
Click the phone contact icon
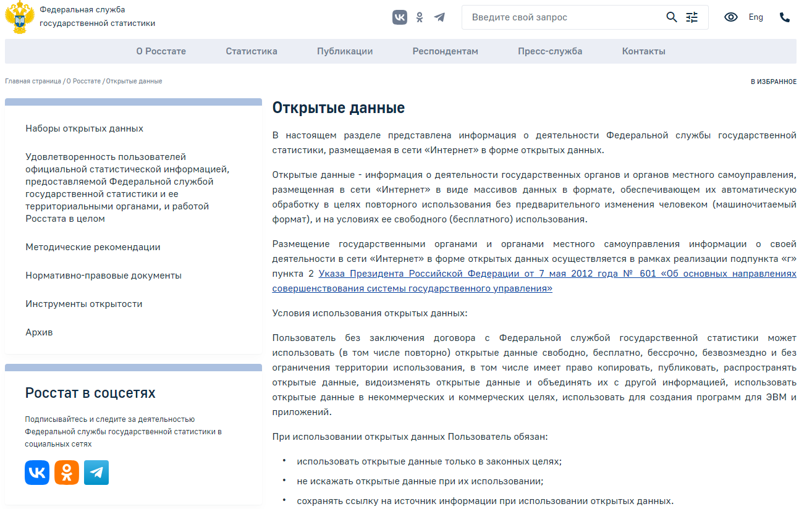(x=785, y=17)
